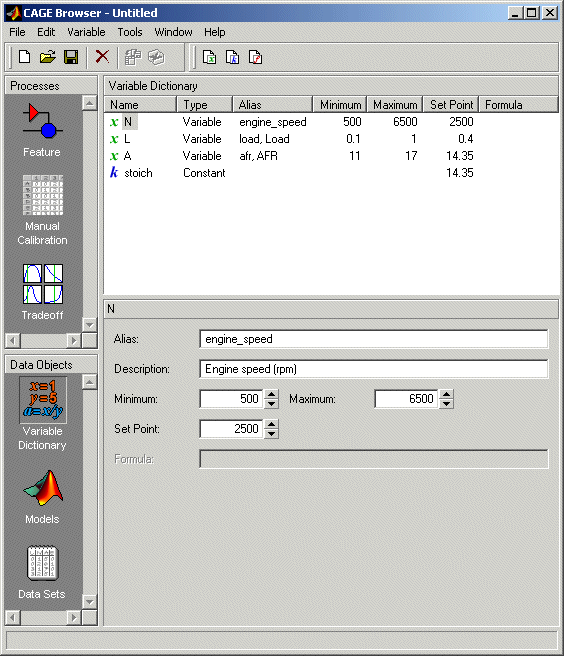The height and width of the screenshot is (656, 564).
Task: Click the Set Point column header
Action: click(451, 105)
